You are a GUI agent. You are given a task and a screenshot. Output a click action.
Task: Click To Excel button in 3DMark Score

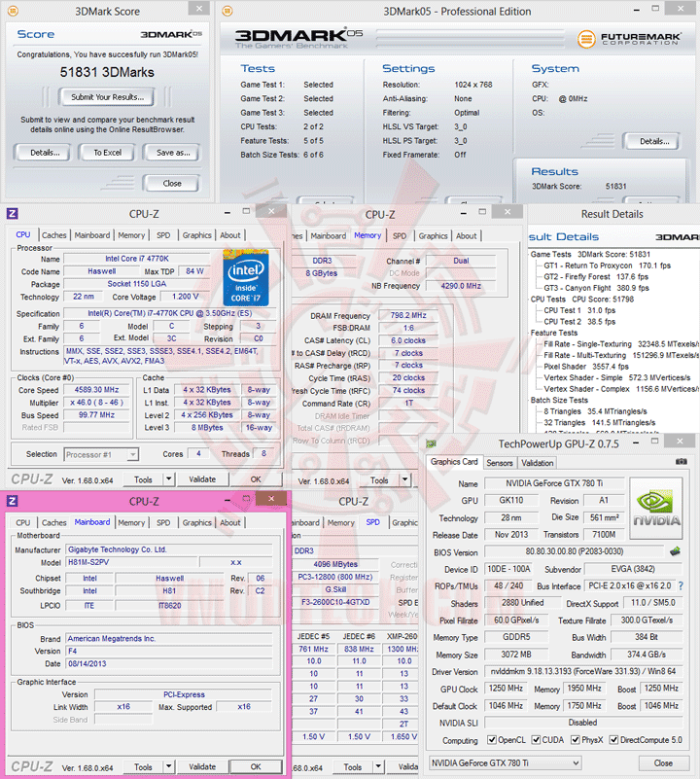107,153
